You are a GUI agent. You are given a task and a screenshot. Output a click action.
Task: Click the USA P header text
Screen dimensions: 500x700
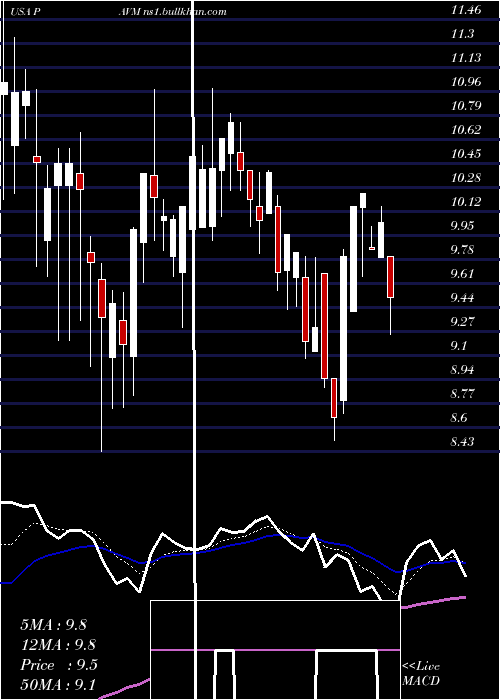point(26,12)
